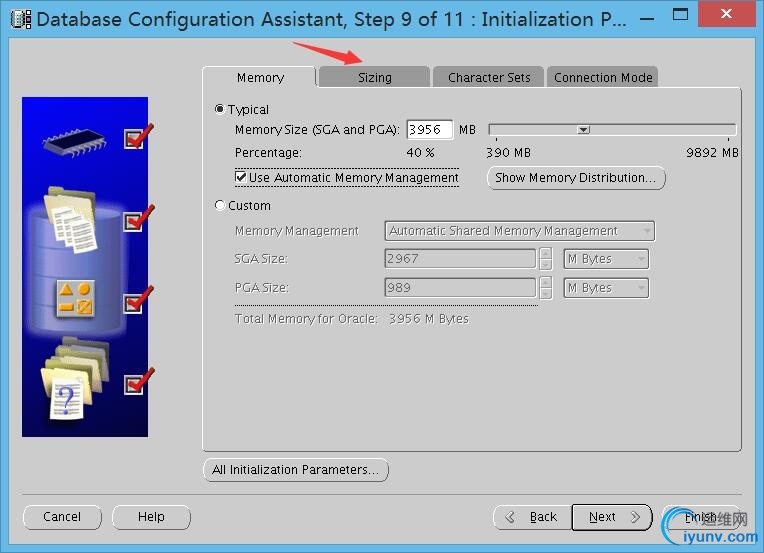Click the PGA Size input field
The height and width of the screenshot is (553, 764).
coord(460,287)
